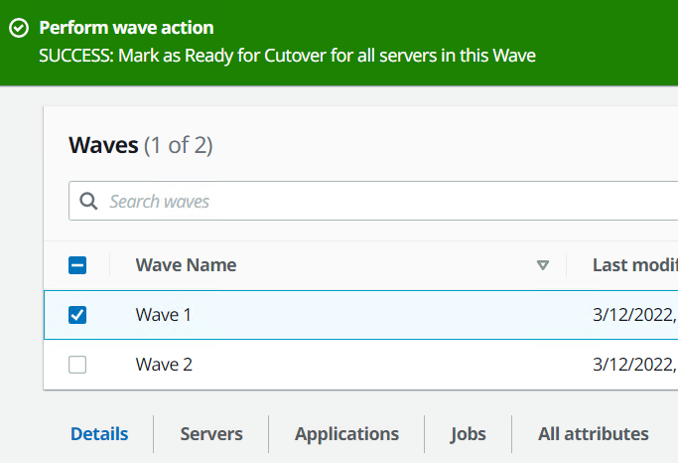
Task: Click the magnifier icon in the search box
Action: click(x=88, y=201)
